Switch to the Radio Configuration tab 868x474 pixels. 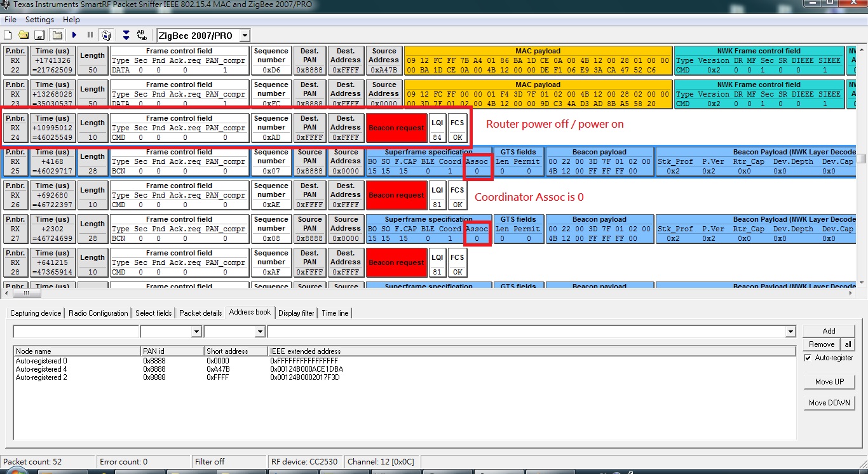pyautogui.click(x=98, y=313)
